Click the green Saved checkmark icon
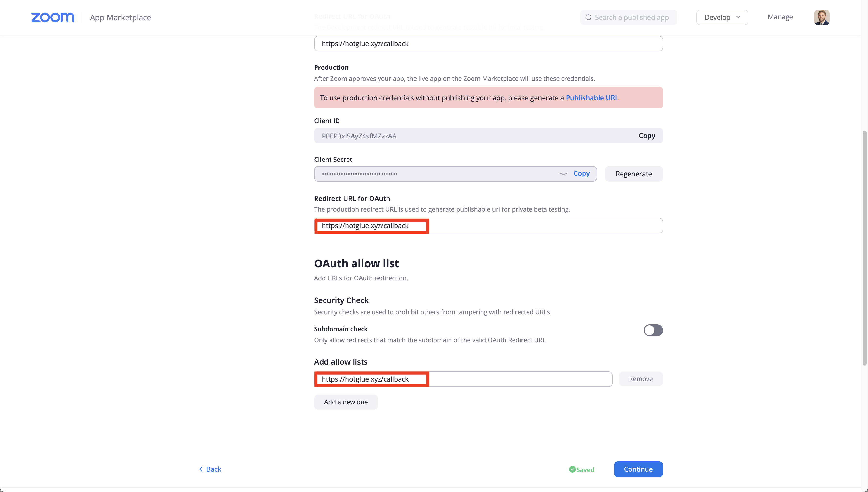 [572, 469]
